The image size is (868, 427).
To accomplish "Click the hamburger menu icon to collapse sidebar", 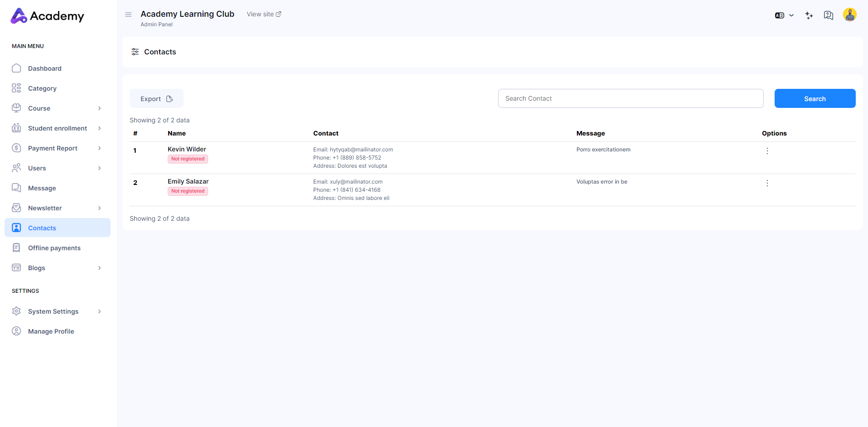I will [128, 15].
